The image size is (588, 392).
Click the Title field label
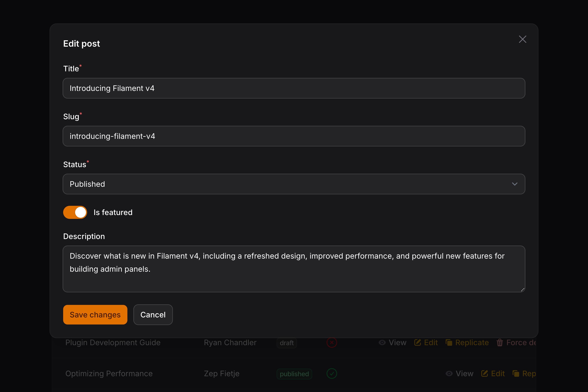click(71, 68)
